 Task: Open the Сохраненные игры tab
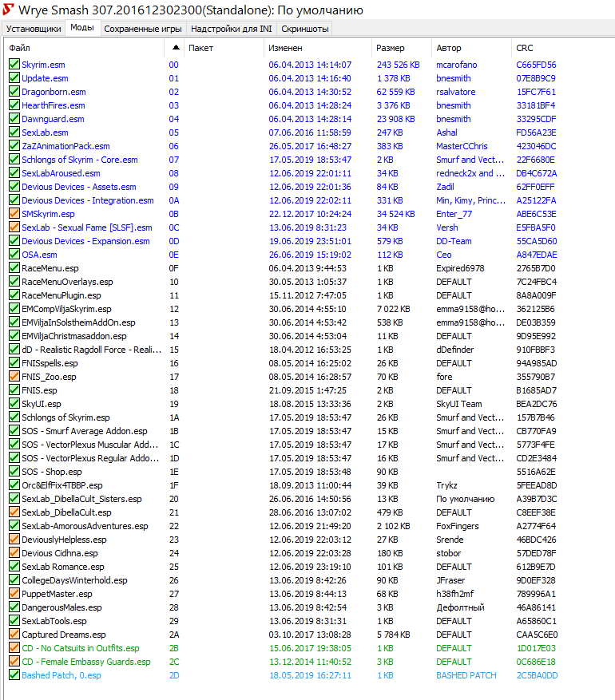coord(143,29)
